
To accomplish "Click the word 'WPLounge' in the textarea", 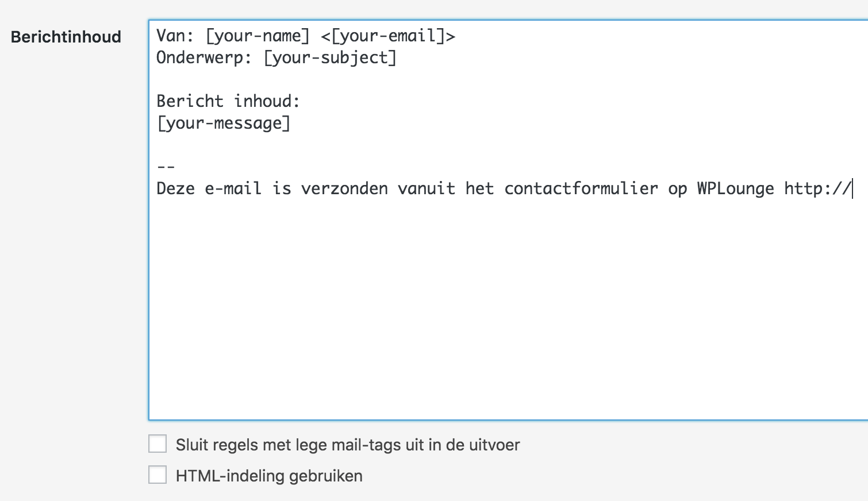I will (x=735, y=189).
